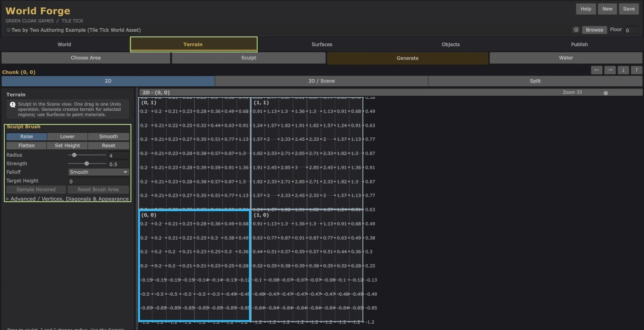Click the world asset icon beside the asset name

[9, 30]
